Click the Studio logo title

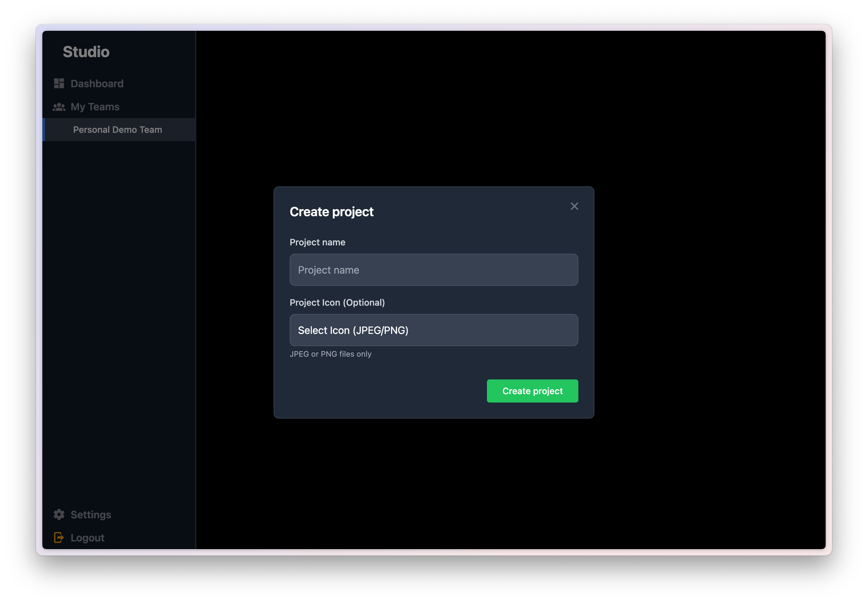click(86, 52)
